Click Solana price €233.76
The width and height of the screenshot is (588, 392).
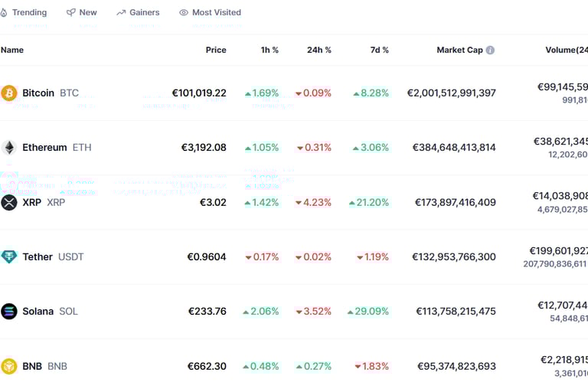pyautogui.click(x=207, y=312)
